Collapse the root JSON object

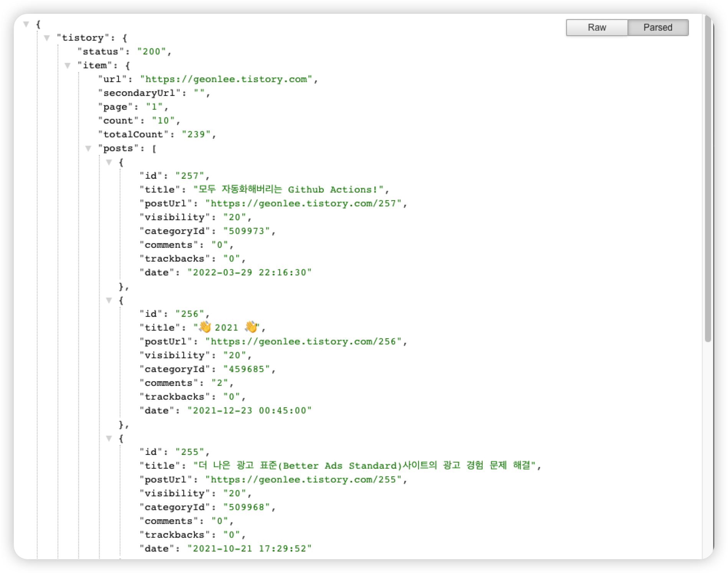[x=26, y=24]
